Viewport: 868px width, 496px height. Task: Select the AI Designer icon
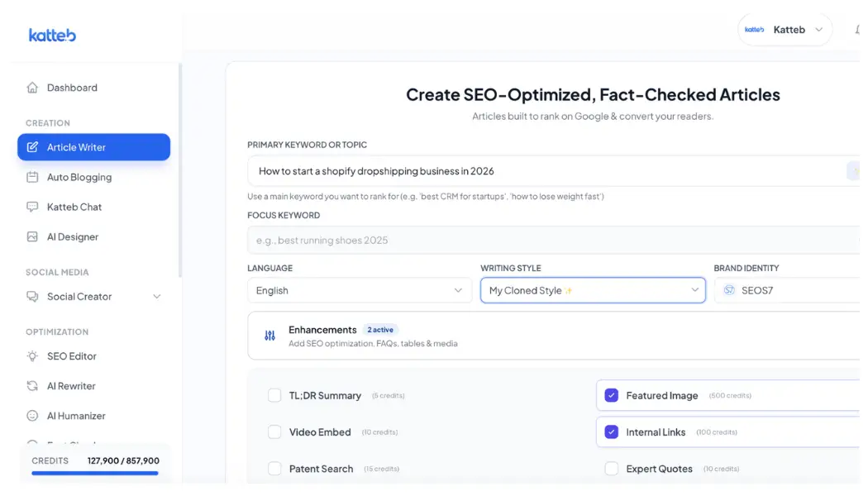tap(32, 236)
